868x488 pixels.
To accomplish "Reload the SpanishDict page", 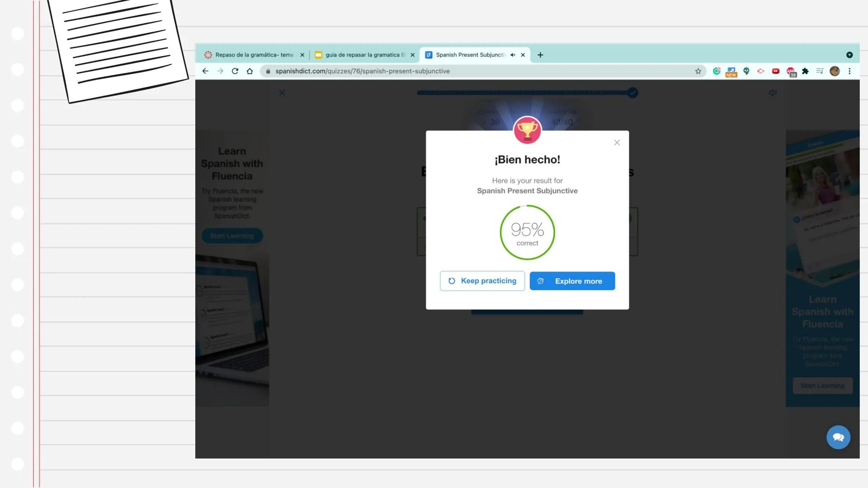I will [235, 71].
